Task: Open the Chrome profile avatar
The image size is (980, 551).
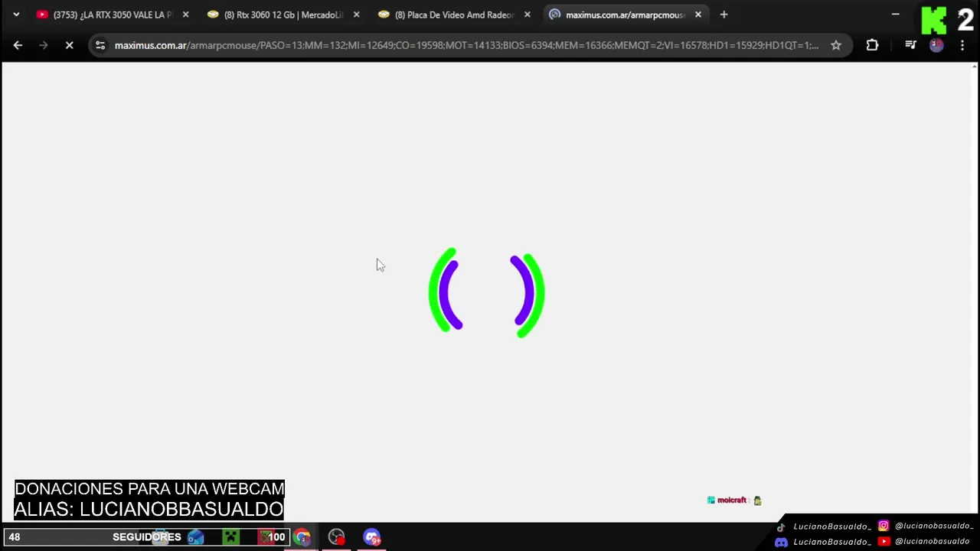Action: coord(936,45)
